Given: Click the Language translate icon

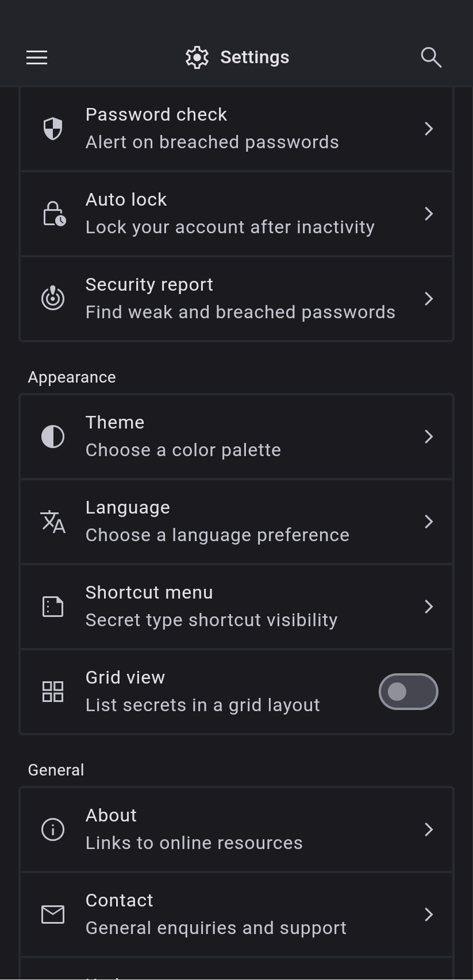Looking at the screenshot, I should (x=53, y=522).
